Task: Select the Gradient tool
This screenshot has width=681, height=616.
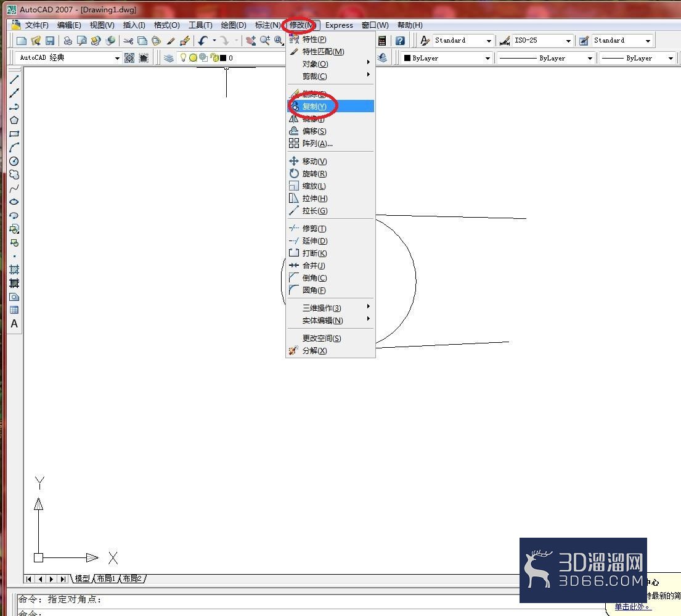Action: click(14, 283)
